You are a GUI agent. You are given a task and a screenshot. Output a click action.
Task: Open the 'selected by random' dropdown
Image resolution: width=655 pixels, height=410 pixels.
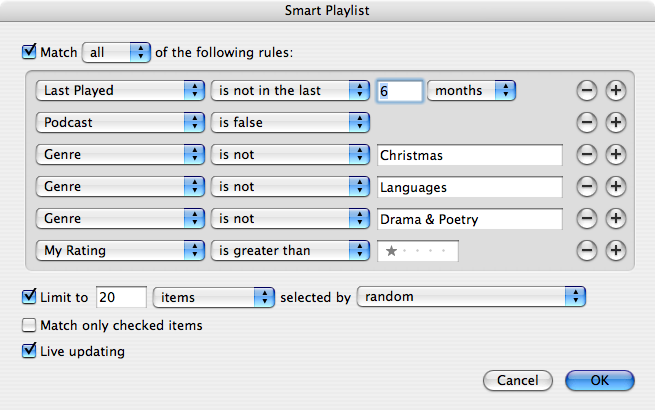coord(472,297)
